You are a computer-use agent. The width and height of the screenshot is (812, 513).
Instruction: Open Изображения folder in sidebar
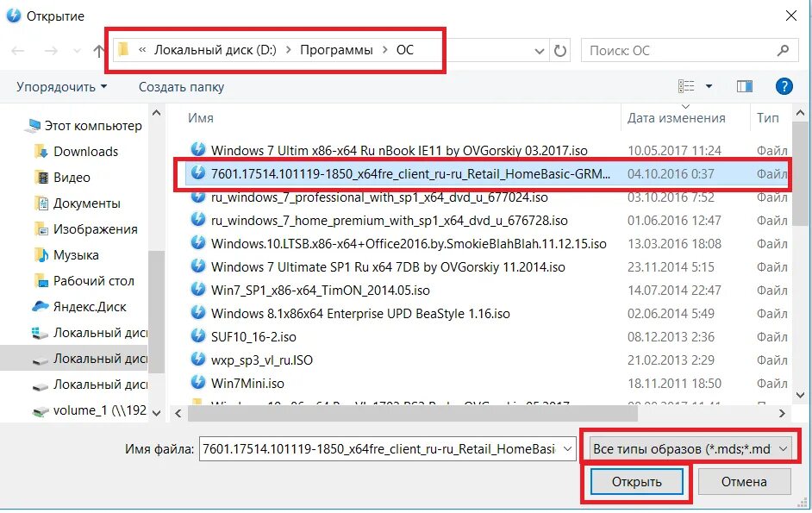[96, 229]
